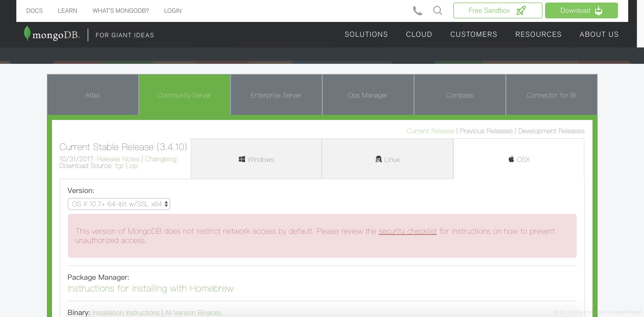Download source as tgz
The image size is (644, 317).
[119, 166]
